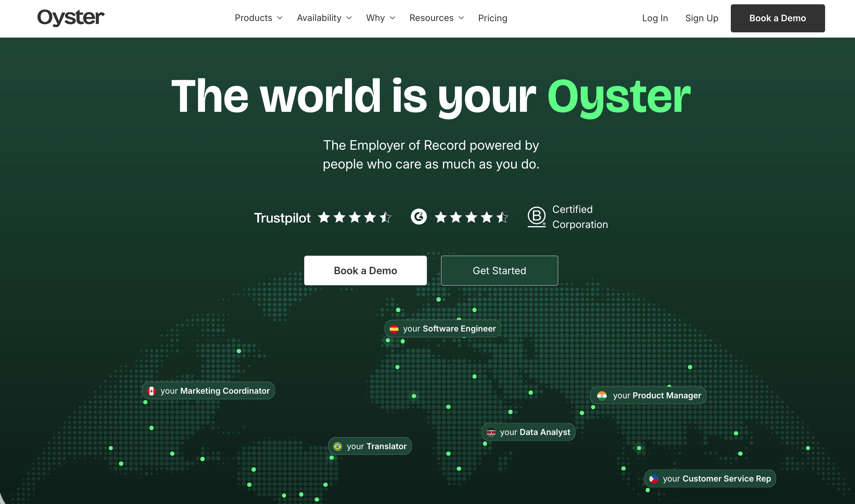
Task: Click the G2 logo icon
Action: pos(419,217)
